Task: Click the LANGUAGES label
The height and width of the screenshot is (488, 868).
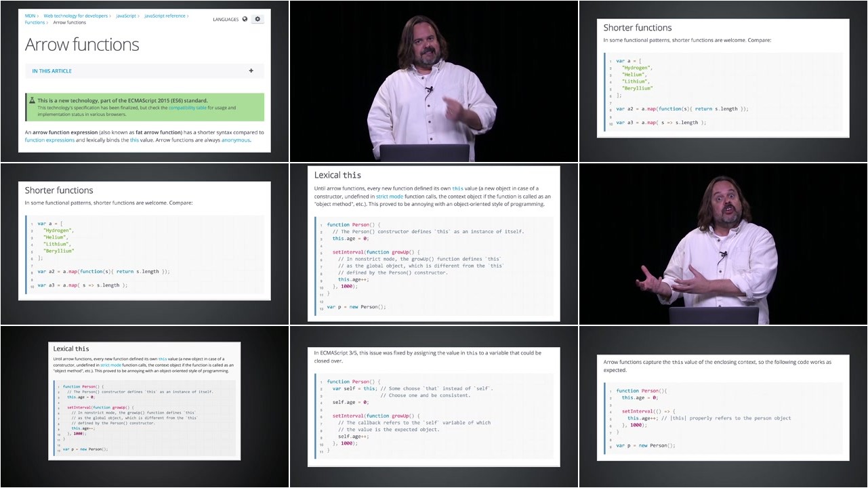Action: pos(226,20)
